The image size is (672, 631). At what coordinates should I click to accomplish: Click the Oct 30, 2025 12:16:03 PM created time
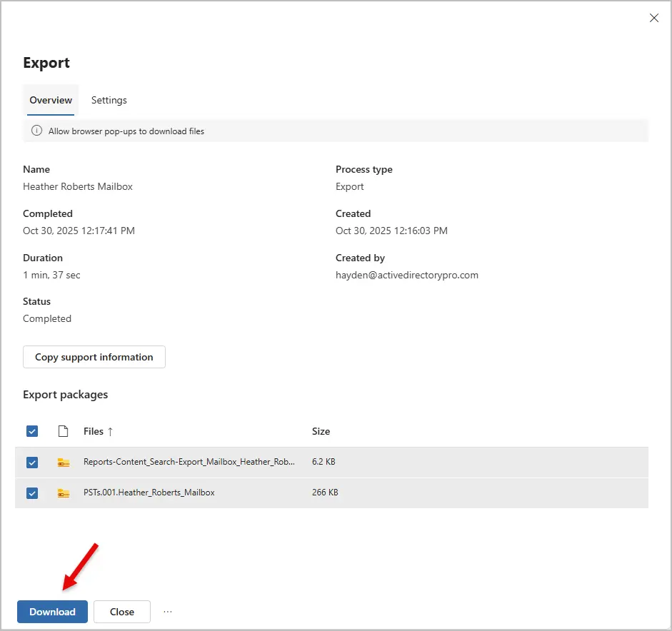click(391, 231)
